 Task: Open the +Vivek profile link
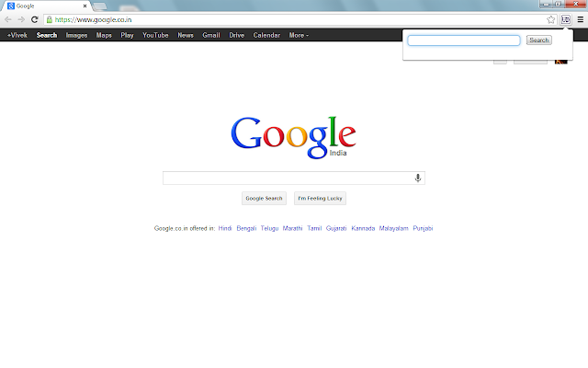[17, 35]
